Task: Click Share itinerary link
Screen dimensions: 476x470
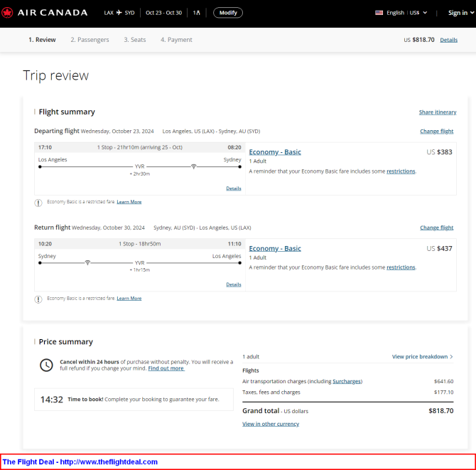Action: pos(438,112)
